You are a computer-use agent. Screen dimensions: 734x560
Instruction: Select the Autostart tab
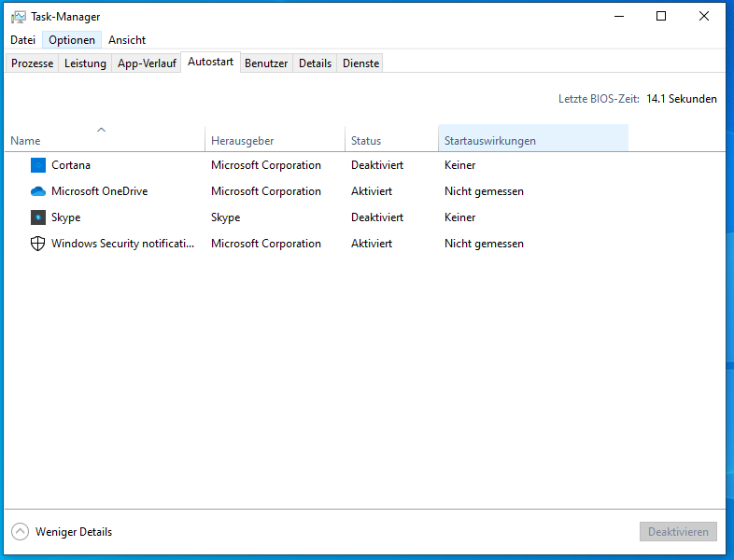click(211, 62)
